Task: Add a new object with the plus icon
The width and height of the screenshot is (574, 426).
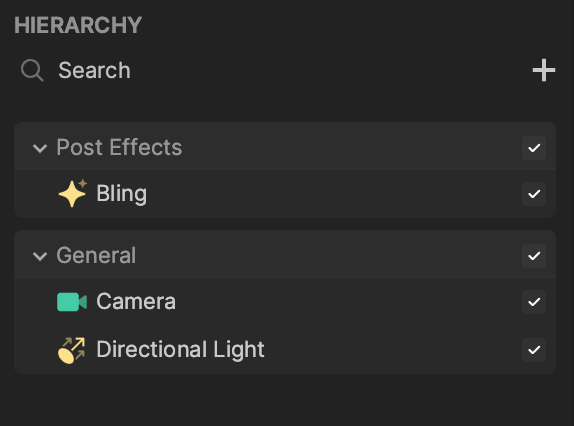Action: coord(544,70)
